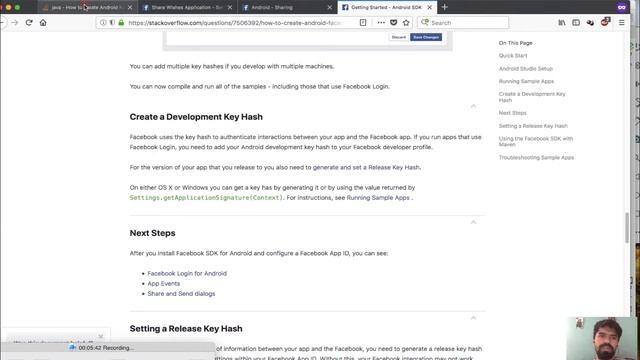Open the Running Sample Apps inline link

(378, 198)
